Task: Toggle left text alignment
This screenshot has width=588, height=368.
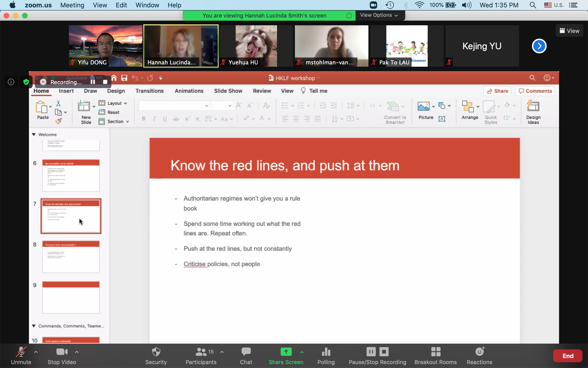Action: pyautogui.click(x=285, y=119)
